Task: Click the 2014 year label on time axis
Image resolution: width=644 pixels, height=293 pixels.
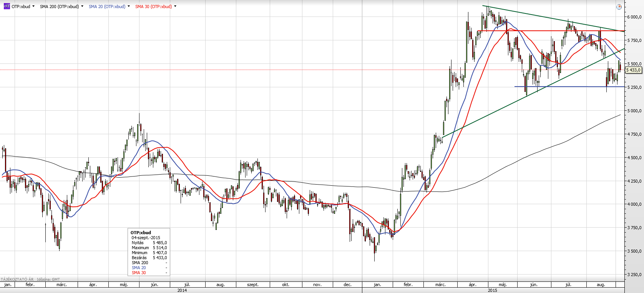Action: 182,290
